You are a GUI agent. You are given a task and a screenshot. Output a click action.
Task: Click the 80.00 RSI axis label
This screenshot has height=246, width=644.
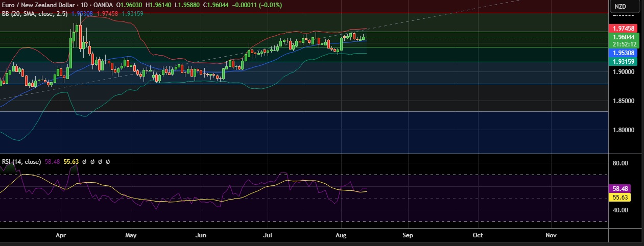click(619, 163)
